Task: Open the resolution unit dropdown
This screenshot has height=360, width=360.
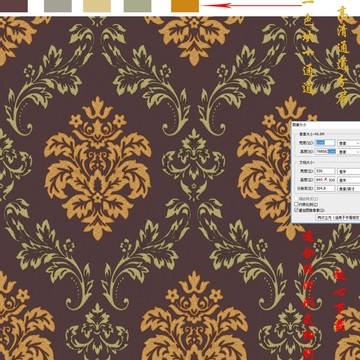Action: point(349,189)
